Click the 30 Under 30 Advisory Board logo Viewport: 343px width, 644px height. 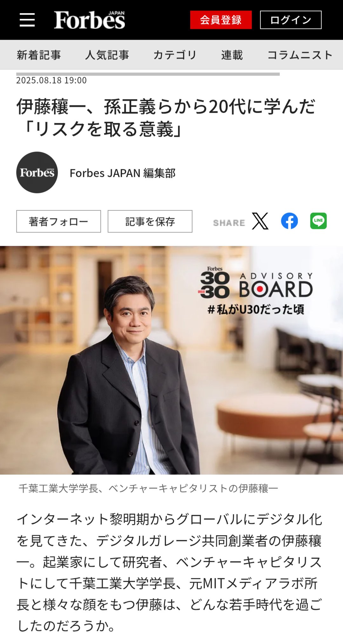point(256,283)
